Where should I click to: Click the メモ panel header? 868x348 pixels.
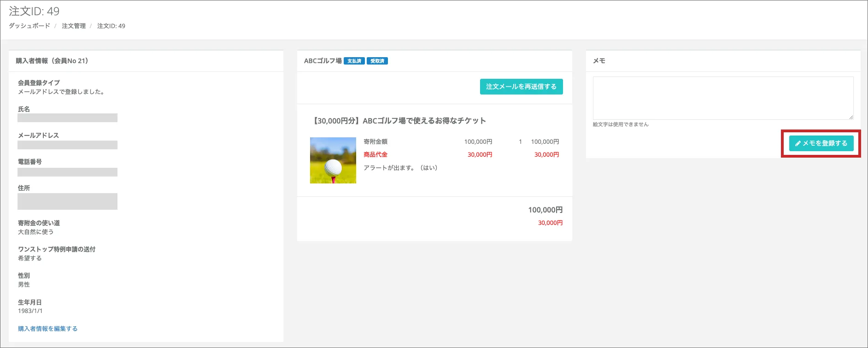click(x=599, y=61)
